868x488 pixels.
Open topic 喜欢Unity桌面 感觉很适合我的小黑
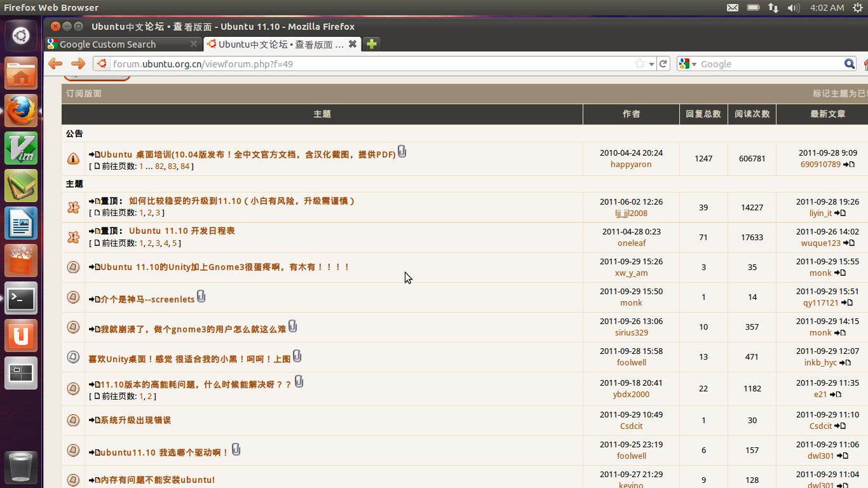(x=189, y=359)
